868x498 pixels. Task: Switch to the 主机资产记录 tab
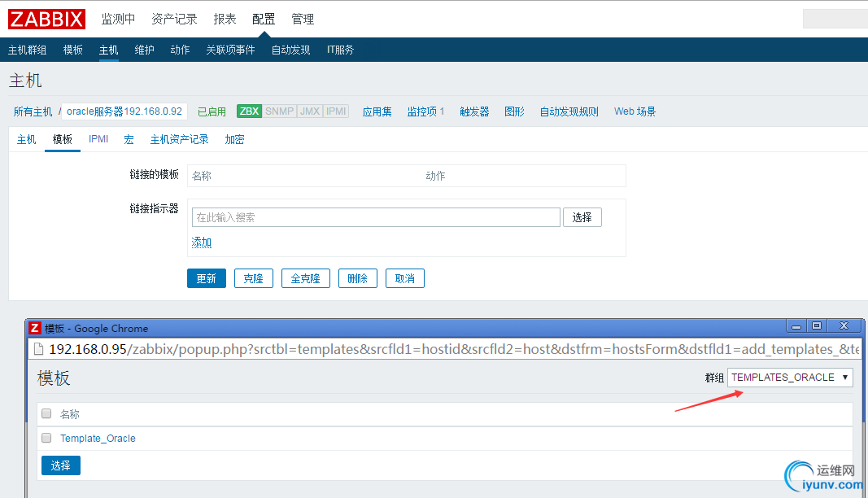pos(179,140)
